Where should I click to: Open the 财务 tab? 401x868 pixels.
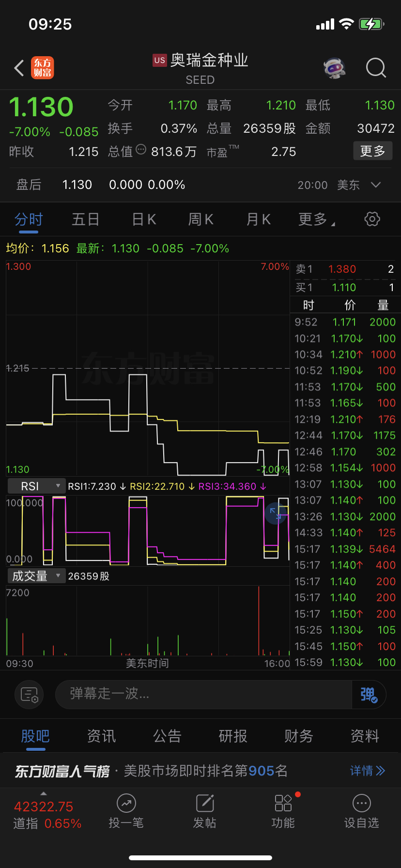click(299, 736)
